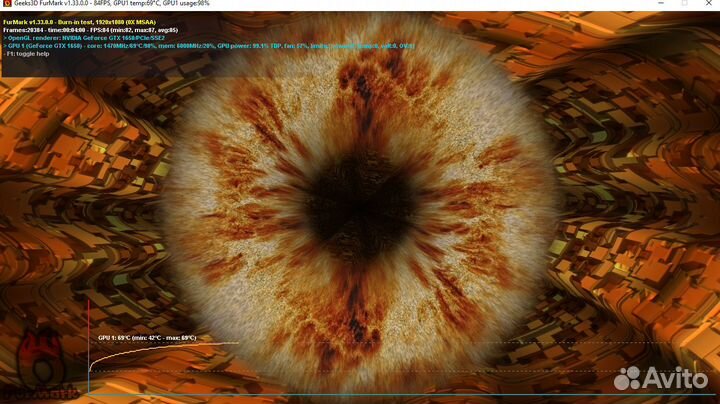Click the GPU 1 temperature graph label
Screen dimensions: 720x404
[146, 338]
